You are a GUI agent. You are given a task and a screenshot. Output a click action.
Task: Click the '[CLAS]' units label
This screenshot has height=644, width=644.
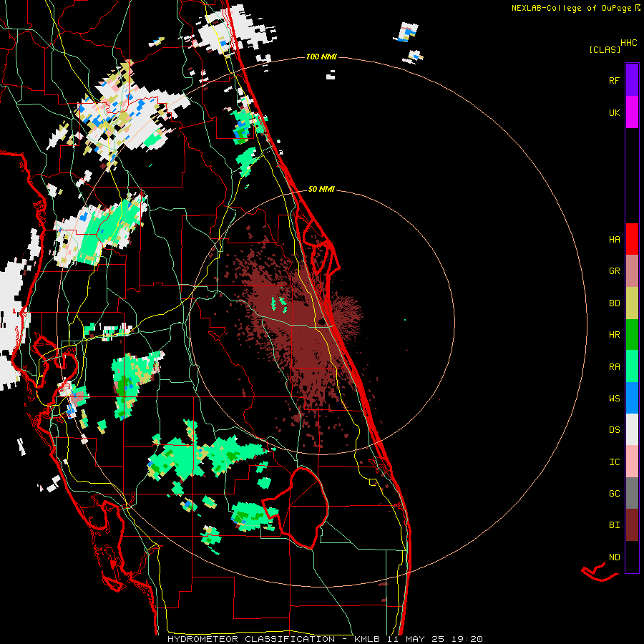605,49
